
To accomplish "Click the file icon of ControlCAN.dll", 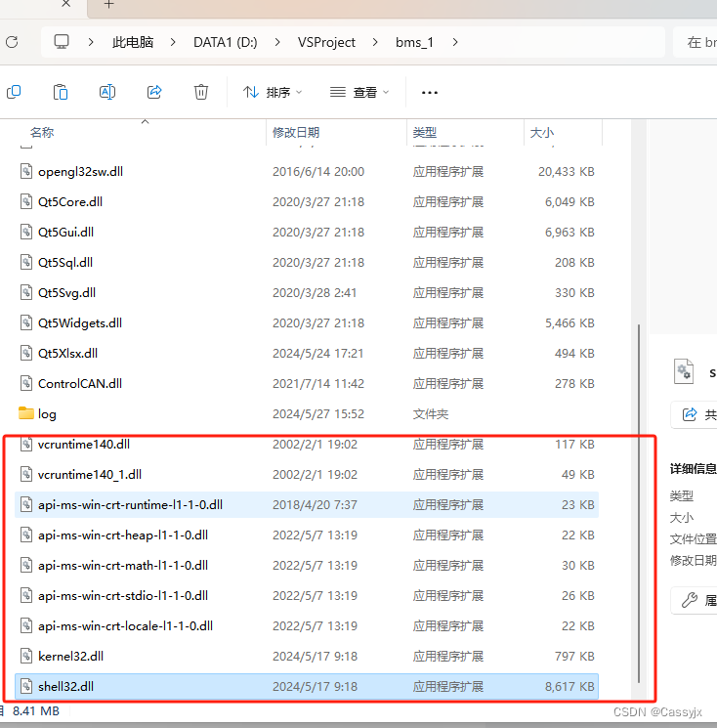I will point(26,383).
